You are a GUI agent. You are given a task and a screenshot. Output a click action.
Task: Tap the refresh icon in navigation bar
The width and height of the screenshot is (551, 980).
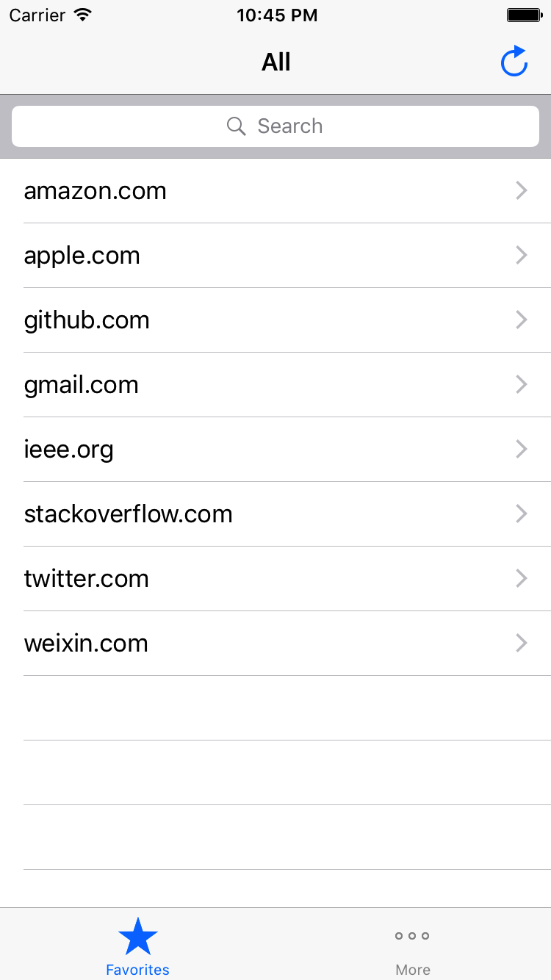pyautogui.click(x=514, y=62)
